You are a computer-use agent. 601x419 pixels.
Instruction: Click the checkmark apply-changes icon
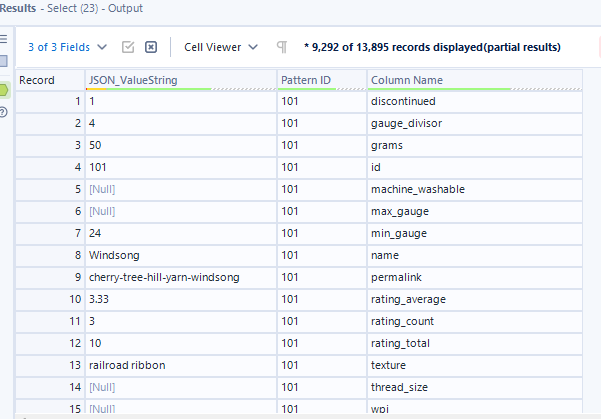[x=128, y=47]
